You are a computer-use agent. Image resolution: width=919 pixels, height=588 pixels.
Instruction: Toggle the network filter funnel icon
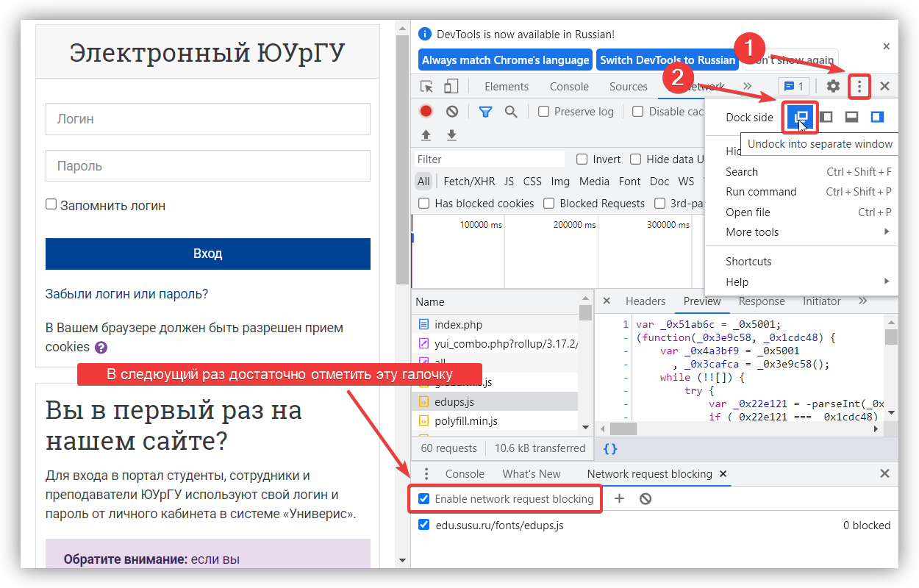485,112
